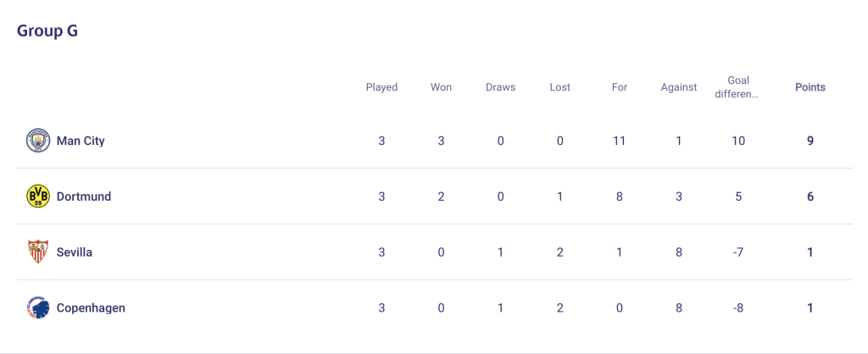The width and height of the screenshot is (868, 354).
Task: Select Dortmund's 6 points value
Action: 810,196
